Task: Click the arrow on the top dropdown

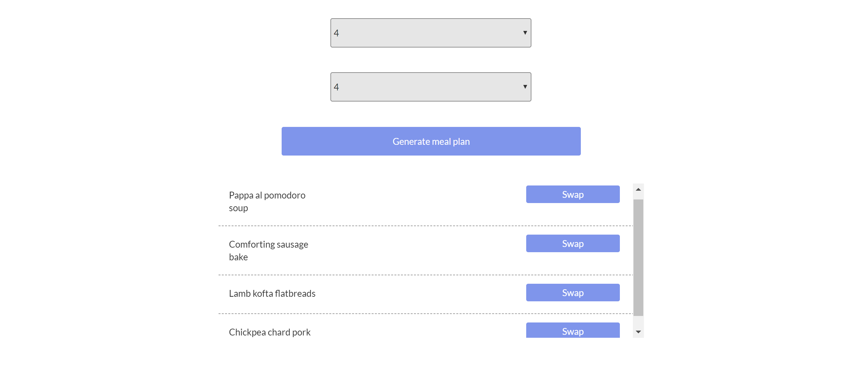Action: pyautogui.click(x=525, y=33)
